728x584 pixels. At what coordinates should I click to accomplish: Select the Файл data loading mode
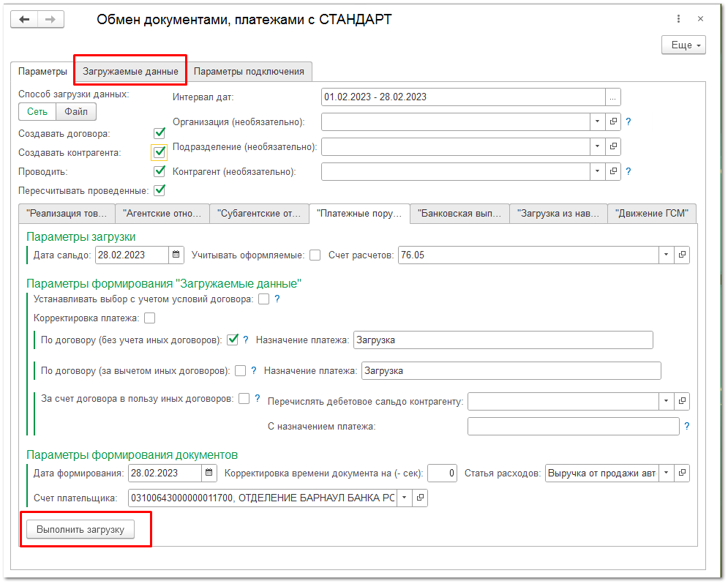(75, 111)
